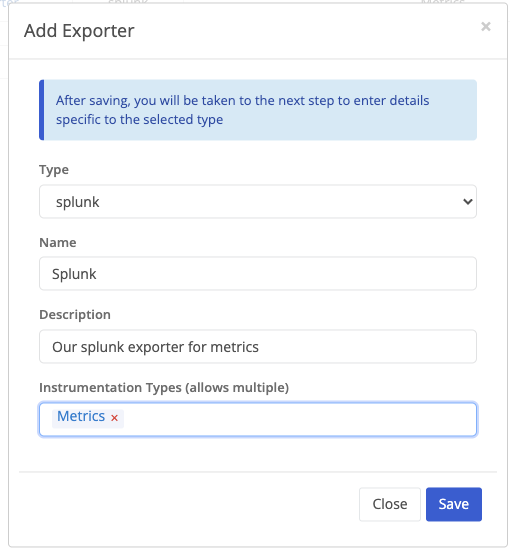Select the Metrics tag chip
The image size is (510, 552).
(81, 416)
